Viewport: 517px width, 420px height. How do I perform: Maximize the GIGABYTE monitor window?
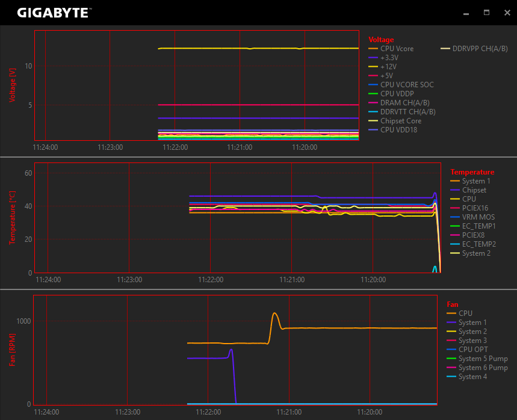tap(486, 13)
